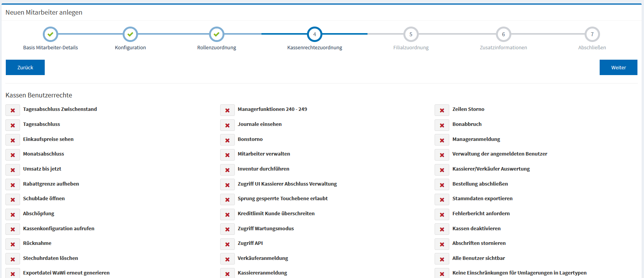Go back with the Zurück button
Image resolution: width=644 pixels, height=278 pixels.
pos(25,67)
